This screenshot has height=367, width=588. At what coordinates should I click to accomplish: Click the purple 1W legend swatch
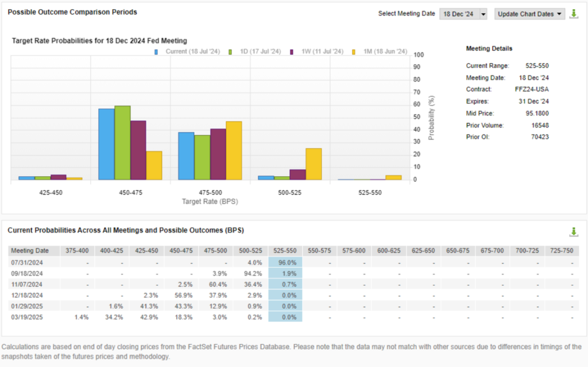[x=292, y=52]
